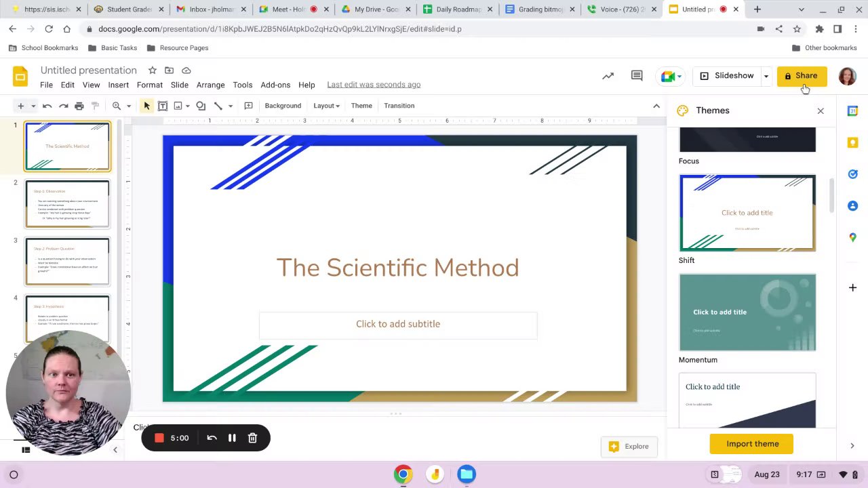
Task: Open the comment history icon
Action: click(637, 76)
